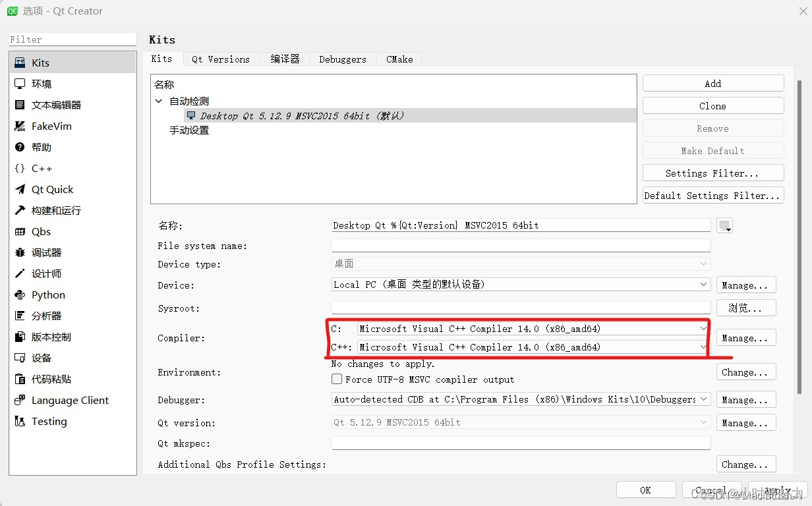Select the Kits category icon
Viewport: 812px width, 506px height.
pyautogui.click(x=20, y=63)
